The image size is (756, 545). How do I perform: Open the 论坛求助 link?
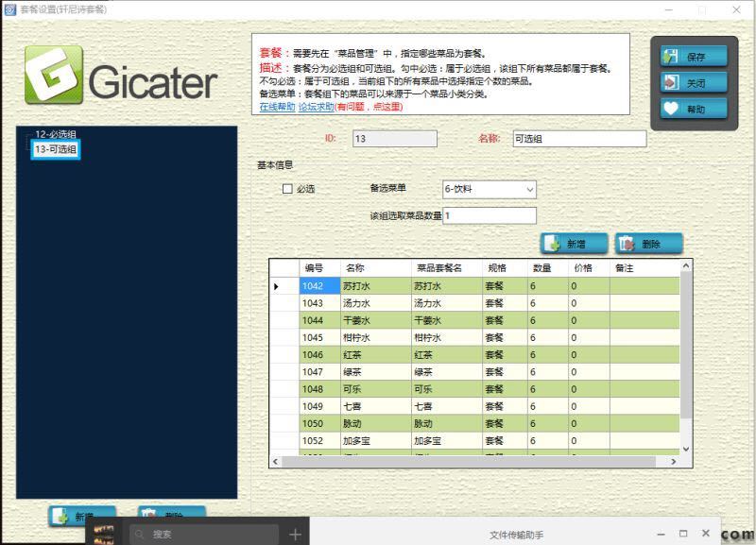(x=316, y=108)
